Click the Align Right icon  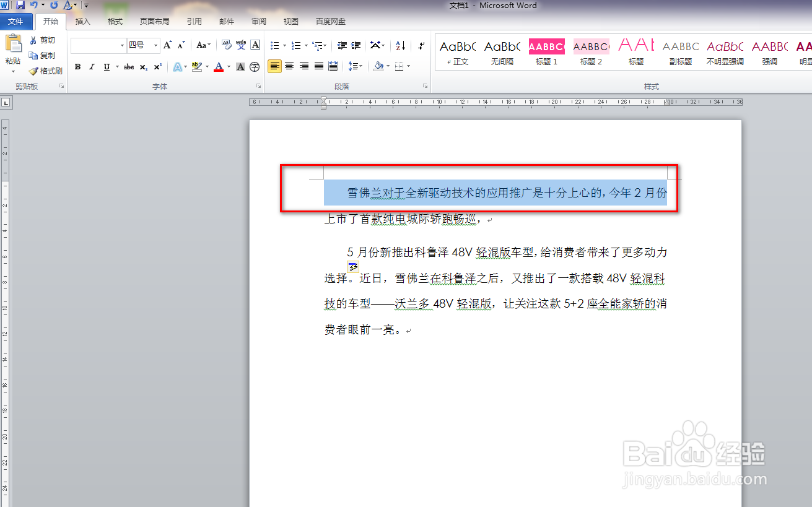304,66
